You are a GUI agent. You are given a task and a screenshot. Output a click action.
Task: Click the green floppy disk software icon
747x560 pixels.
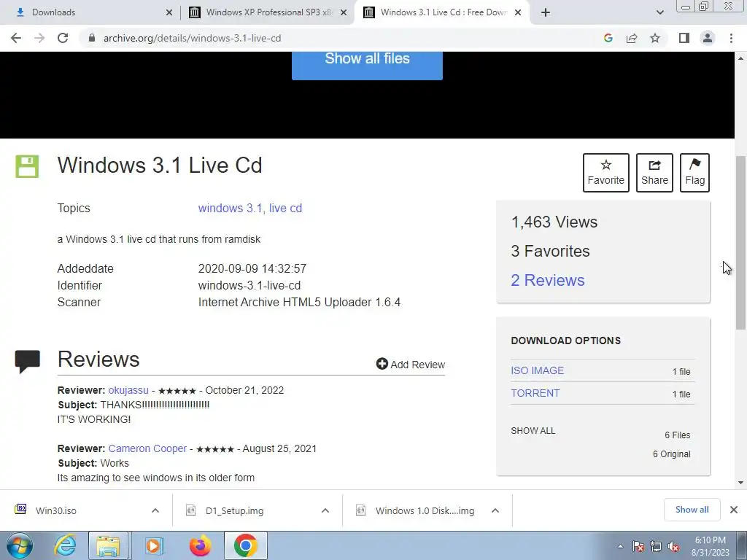27,166
